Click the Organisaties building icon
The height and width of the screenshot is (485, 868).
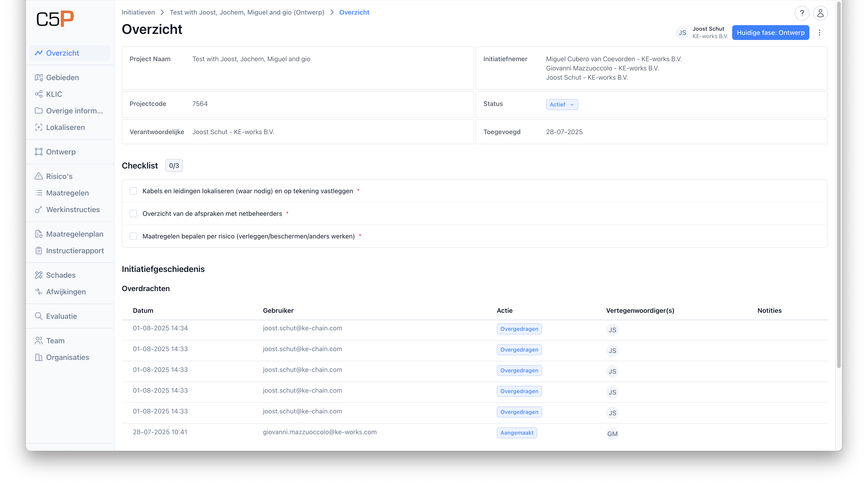[39, 357]
